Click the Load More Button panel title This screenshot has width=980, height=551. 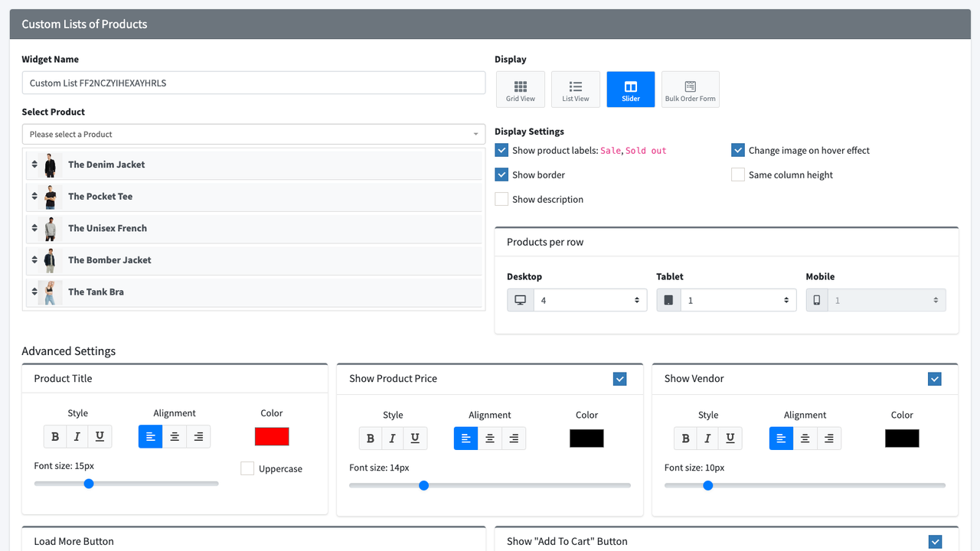click(x=73, y=541)
